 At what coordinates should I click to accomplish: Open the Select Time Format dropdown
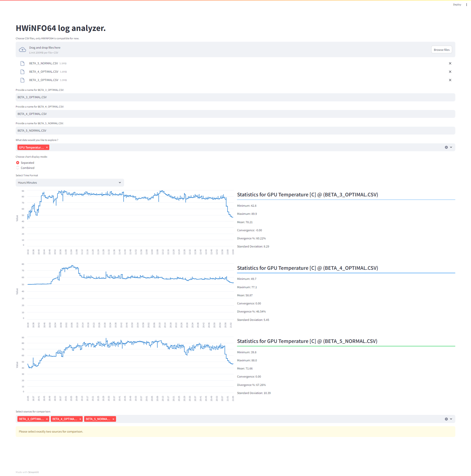[x=70, y=183]
